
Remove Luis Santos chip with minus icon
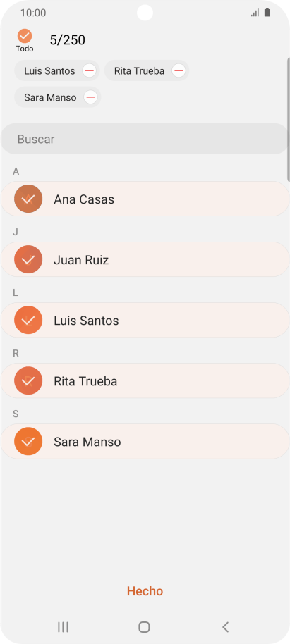(x=90, y=70)
